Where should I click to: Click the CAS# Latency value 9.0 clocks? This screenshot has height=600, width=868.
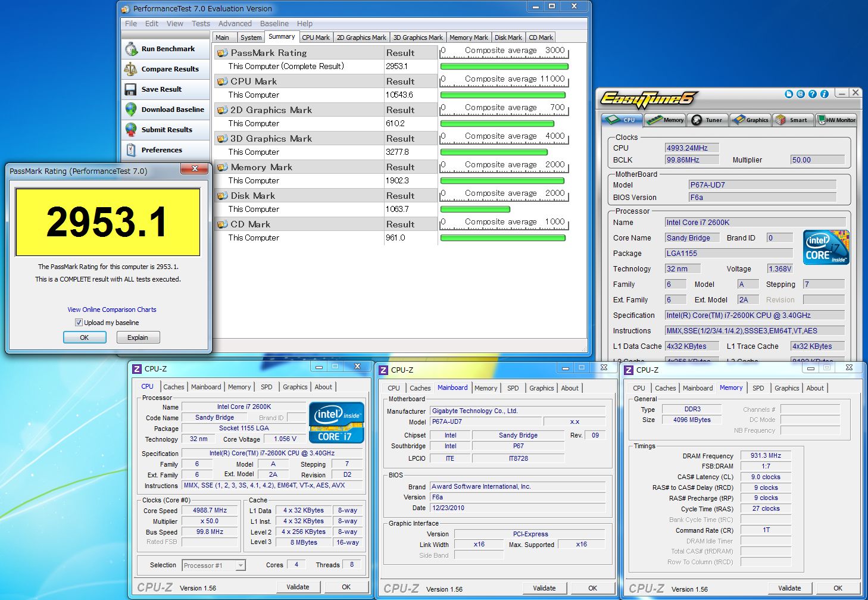766,477
